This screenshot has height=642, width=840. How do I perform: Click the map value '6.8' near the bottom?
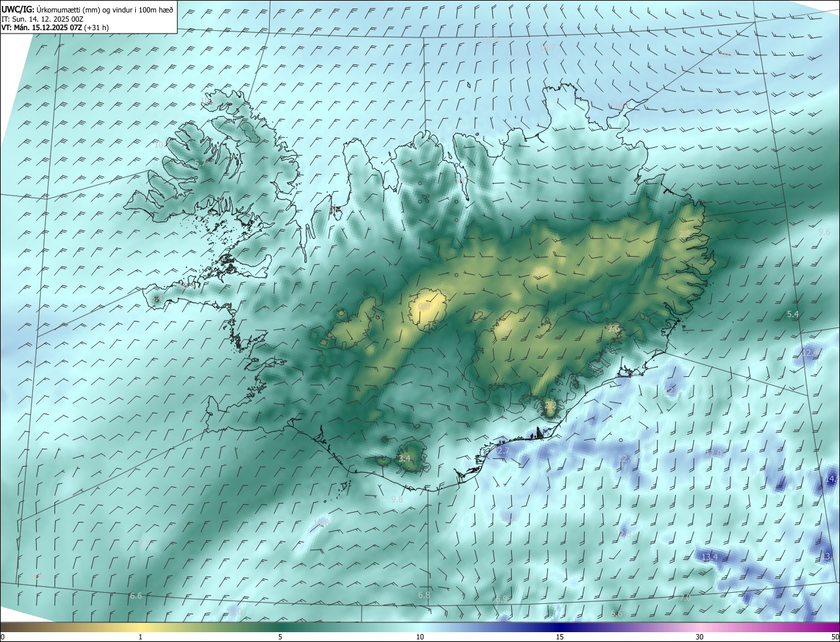click(x=424, y=595)
